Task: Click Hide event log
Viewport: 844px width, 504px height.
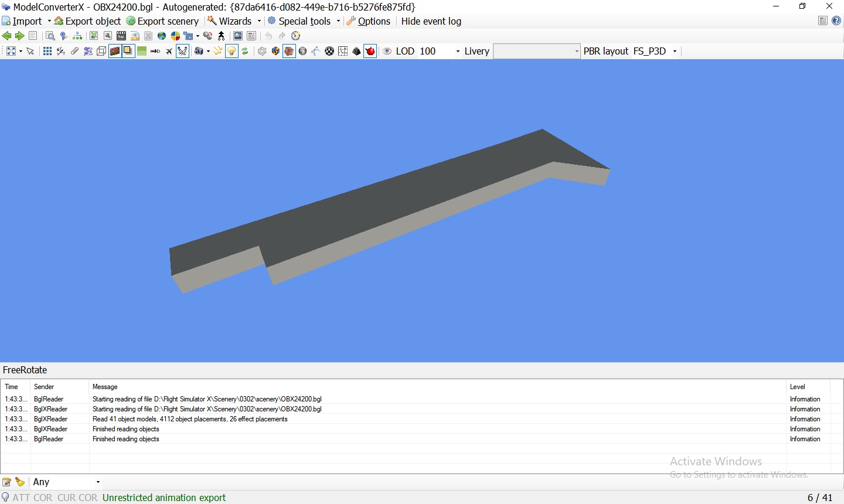Action: coord(431,21)
